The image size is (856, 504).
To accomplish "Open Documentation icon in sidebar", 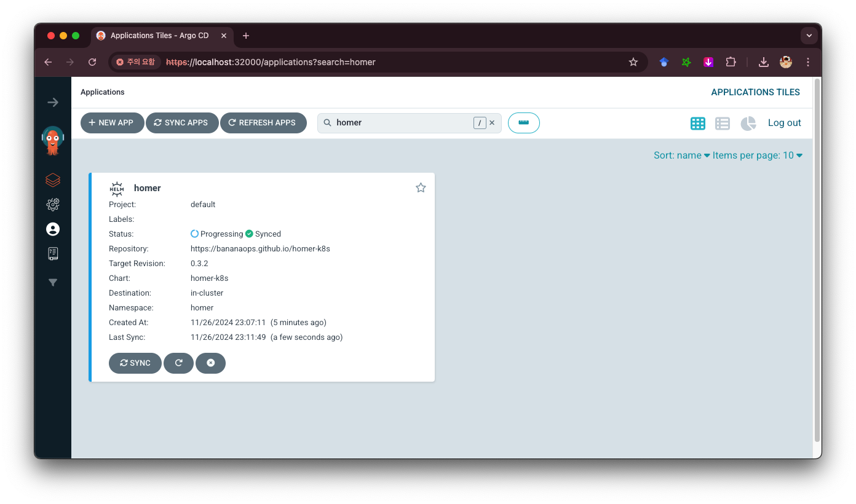I will pyautogui.click(x=53, y=254).
